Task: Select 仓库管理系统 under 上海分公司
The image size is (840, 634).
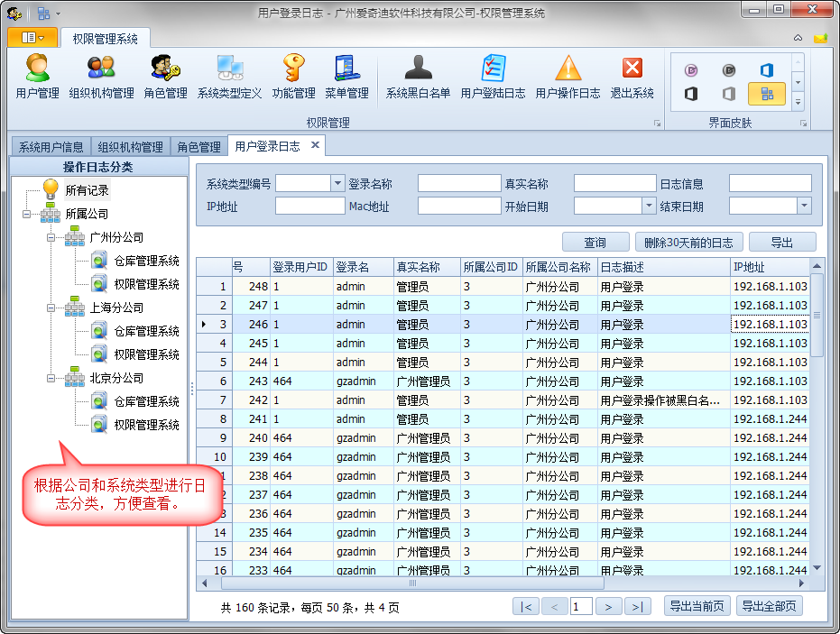Action: pos(146,331)
